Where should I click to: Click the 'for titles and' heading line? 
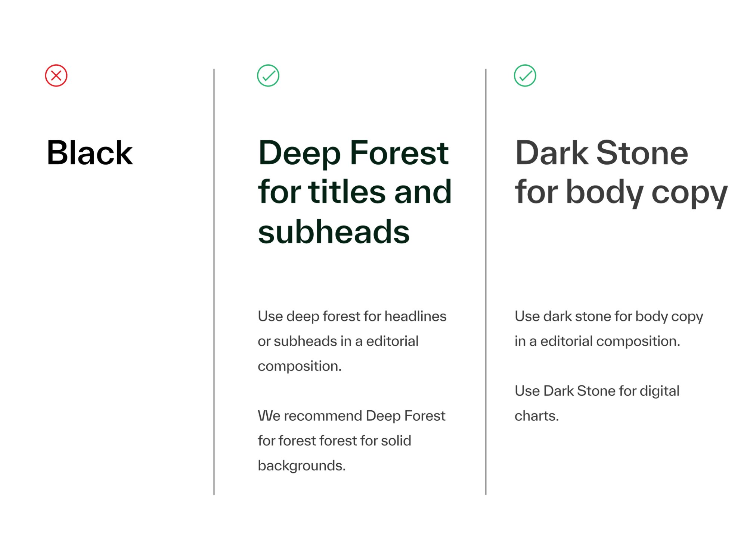point(355,192)
